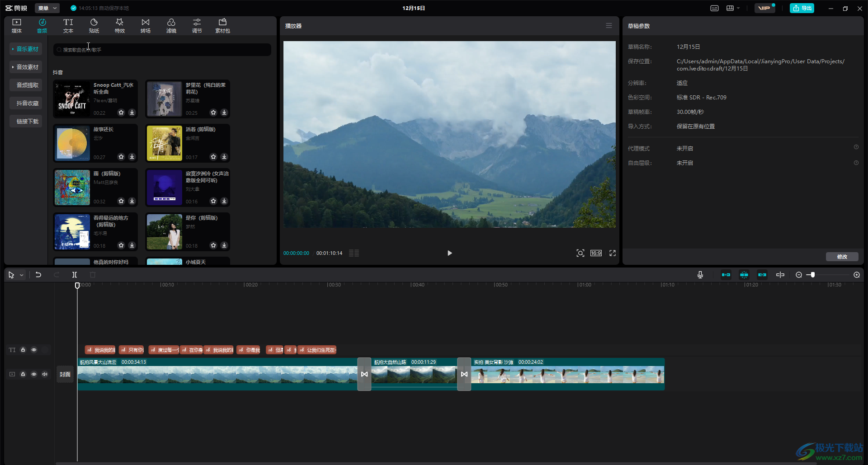Split clip at playhead
The image size is (868, 465).
pos(75,275)
